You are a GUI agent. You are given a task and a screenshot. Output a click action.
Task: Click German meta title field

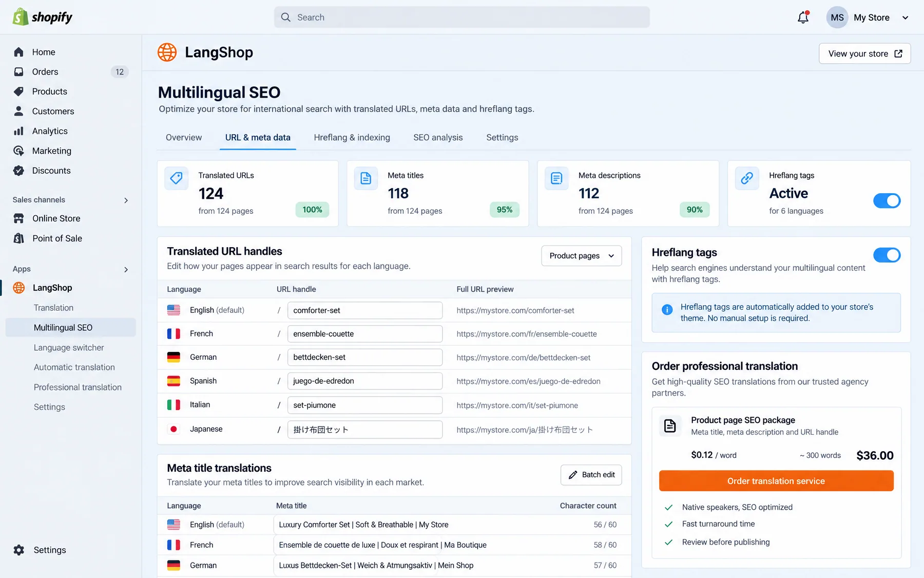pyautogui.click(x=410, y=565)
